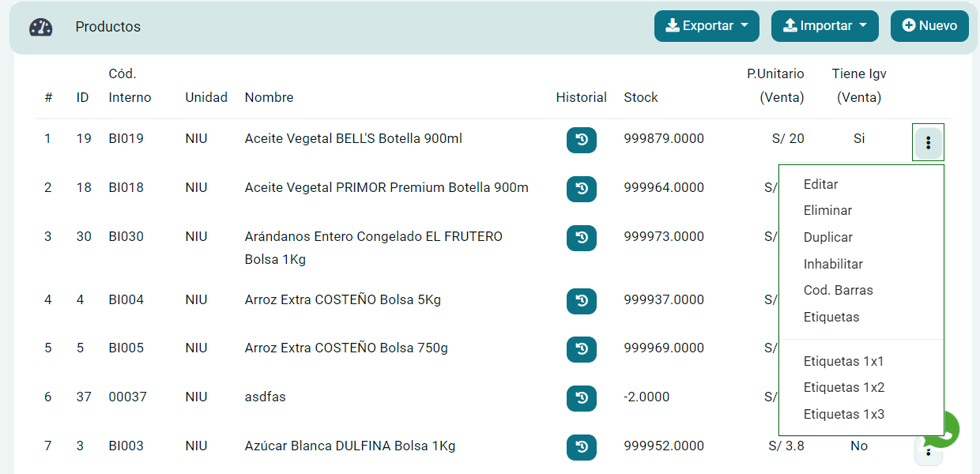Open history for Arándanos Entero Congelado
The width and height of the screenshot is (980, 474).
(x=581, y=238)
